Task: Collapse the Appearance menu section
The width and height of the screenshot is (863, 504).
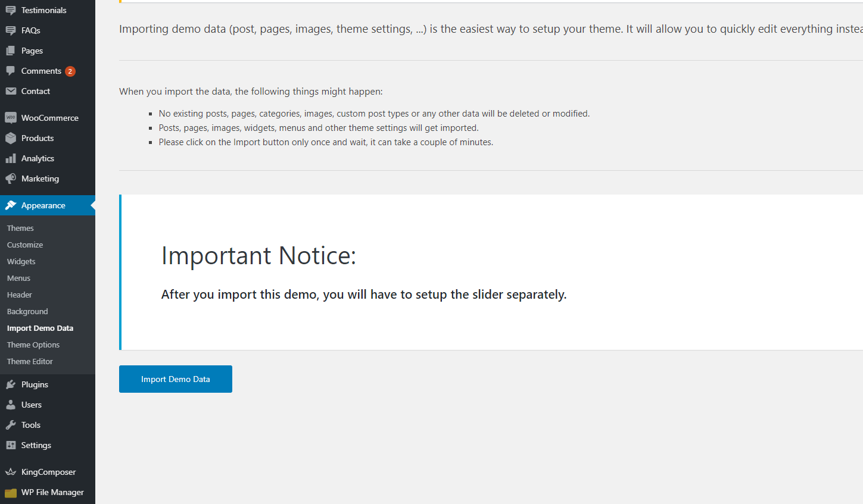Action: [43, 205]
